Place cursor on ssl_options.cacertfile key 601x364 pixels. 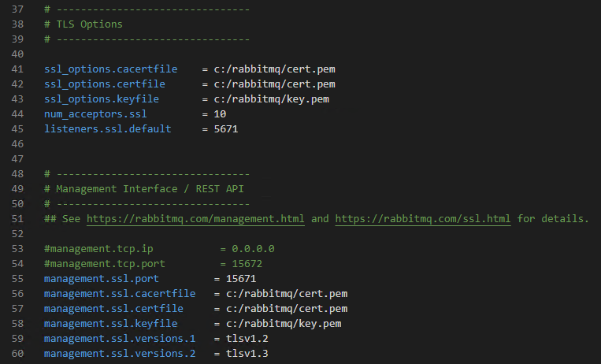coord(111,69)
